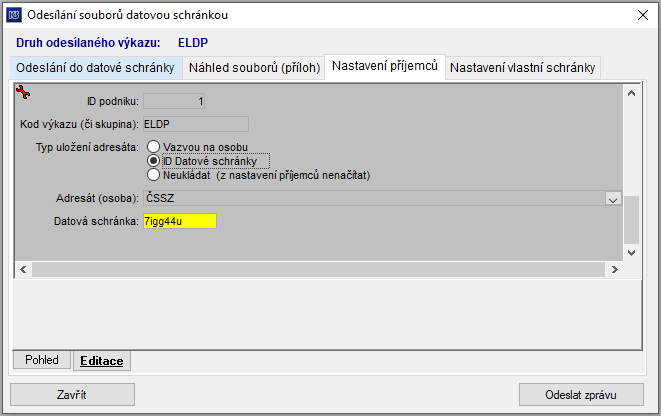Switch to Editace tab
The image size is (661, 416).
[102, 361]
